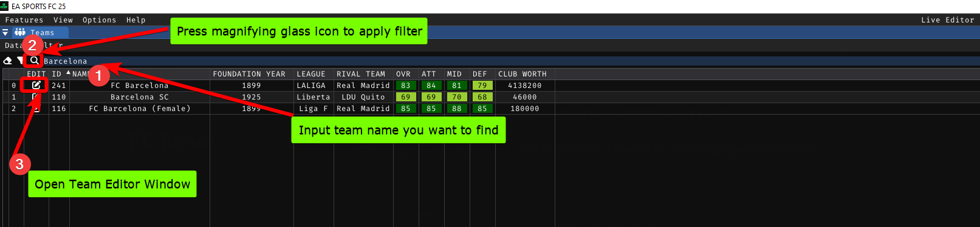This screenshot has width=980, height=227.
Task: Select FC Barcelona (Female) MID rating 88
Action: point(457,109)
